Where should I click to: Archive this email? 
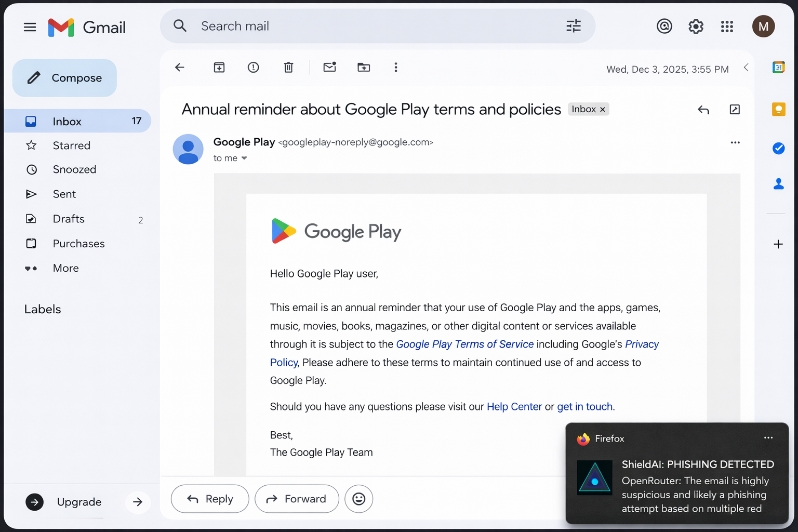pos(219,67)
